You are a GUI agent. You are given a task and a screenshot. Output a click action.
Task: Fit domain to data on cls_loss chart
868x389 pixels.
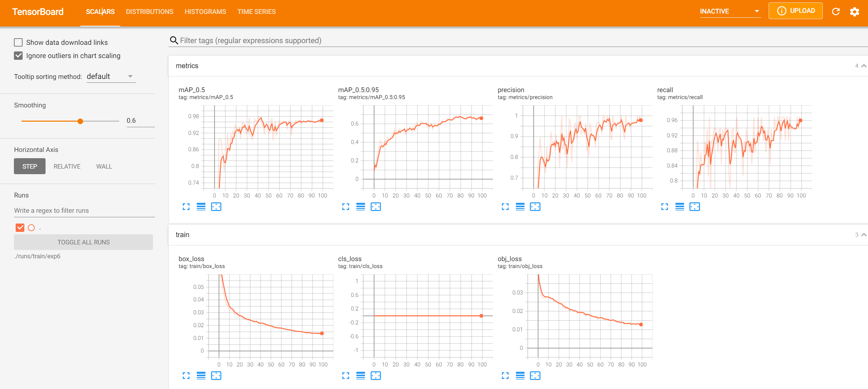[x=375, y=376]
